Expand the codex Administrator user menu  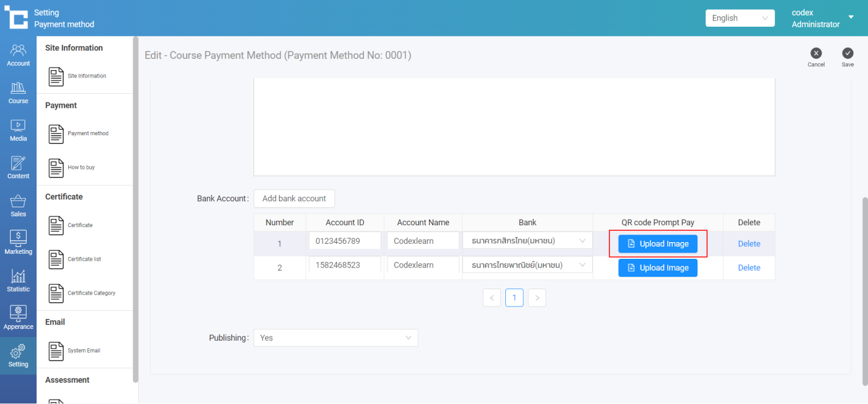click(x=851, y=17)
